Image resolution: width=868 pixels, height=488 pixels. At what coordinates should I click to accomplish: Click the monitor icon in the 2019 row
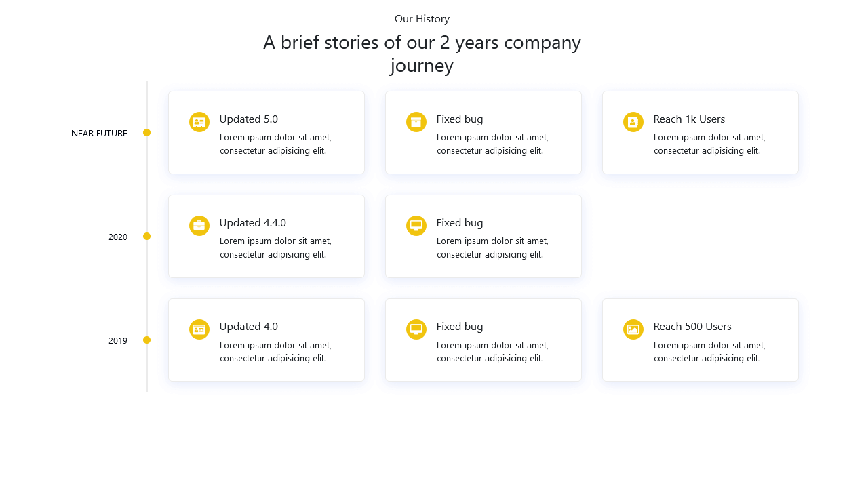click(416, 329)
